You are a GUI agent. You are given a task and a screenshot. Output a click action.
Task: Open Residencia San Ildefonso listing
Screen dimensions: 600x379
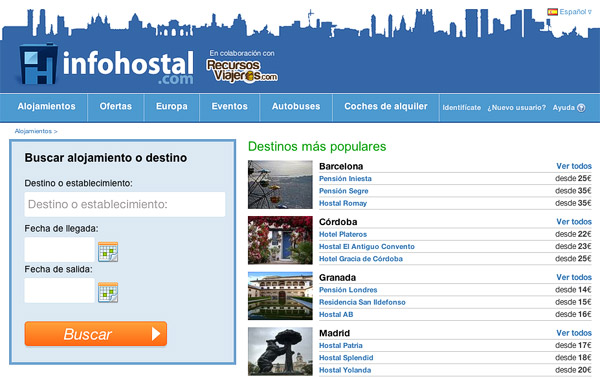pos(362,302)
